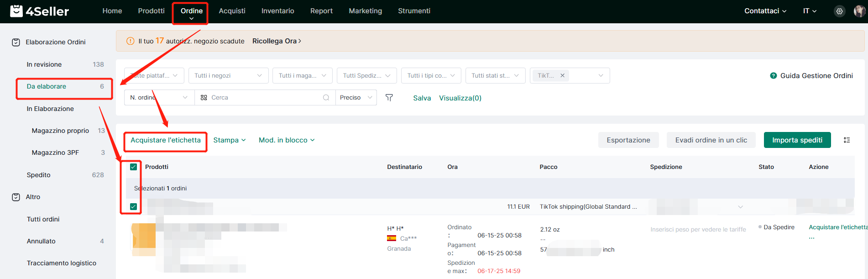Open the user avatar menu
This screenshot has width=868, height=279.
point(859,11)
